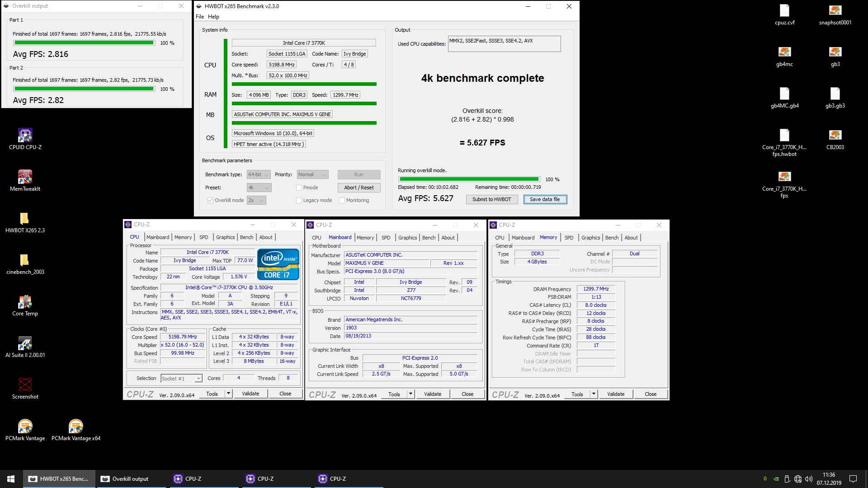Switch to HWBOT x265 Benchmark taskbar button

pyautogui.click(x=59, y=479)
